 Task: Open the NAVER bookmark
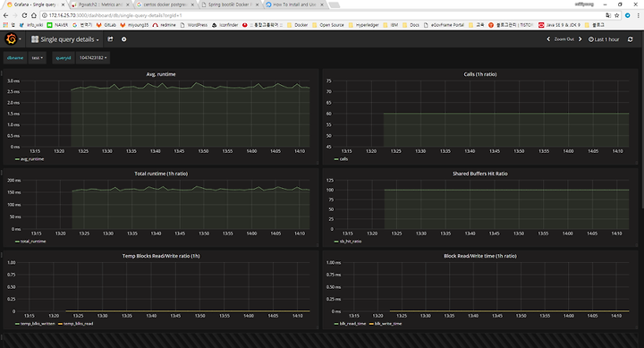click(57, 25)
